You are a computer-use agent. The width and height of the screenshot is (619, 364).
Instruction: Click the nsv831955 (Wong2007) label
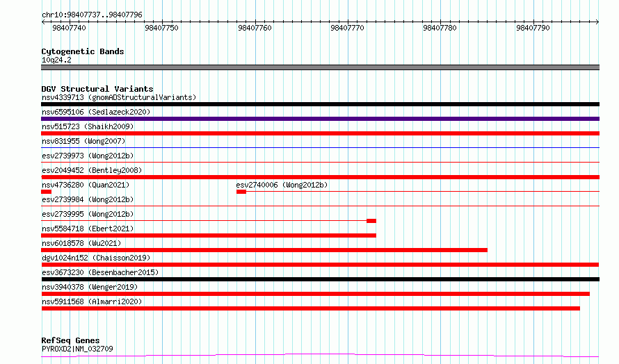tap(83, 141)
